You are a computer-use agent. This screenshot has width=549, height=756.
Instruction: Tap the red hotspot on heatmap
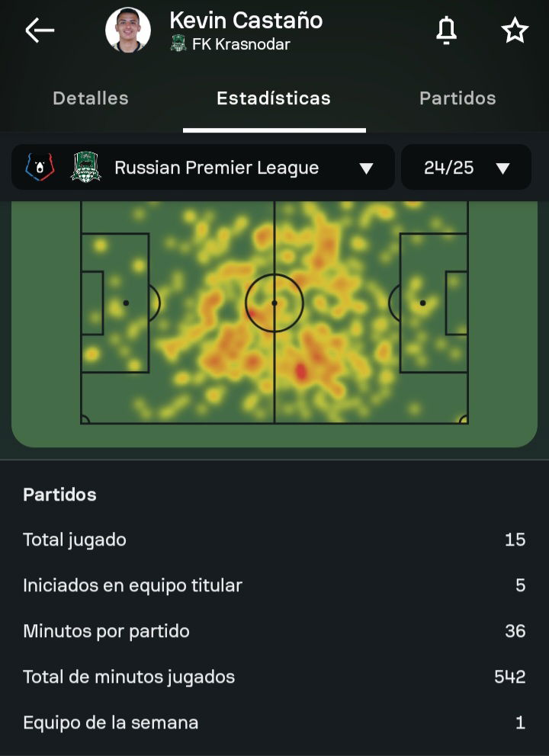300,372
